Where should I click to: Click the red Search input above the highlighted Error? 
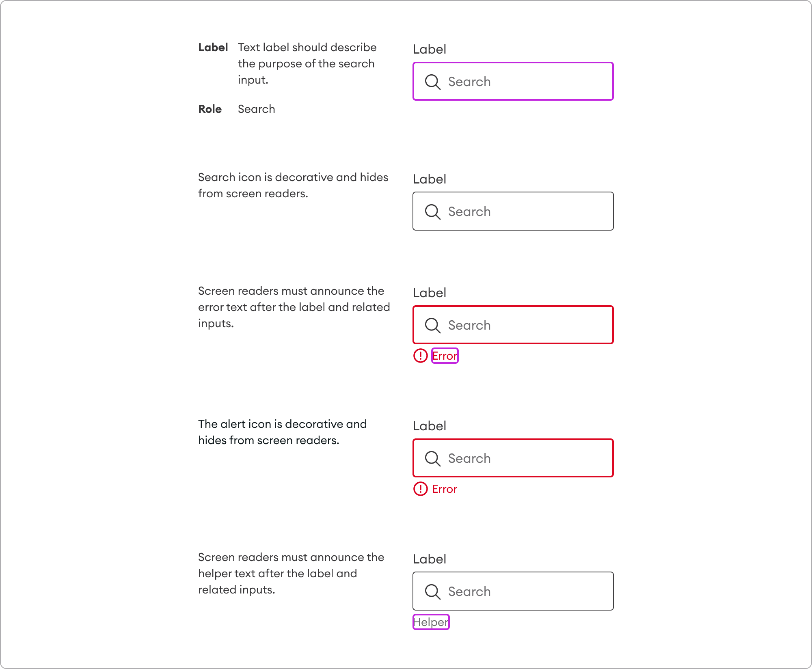pyautogui.click(x=513, y=325)
